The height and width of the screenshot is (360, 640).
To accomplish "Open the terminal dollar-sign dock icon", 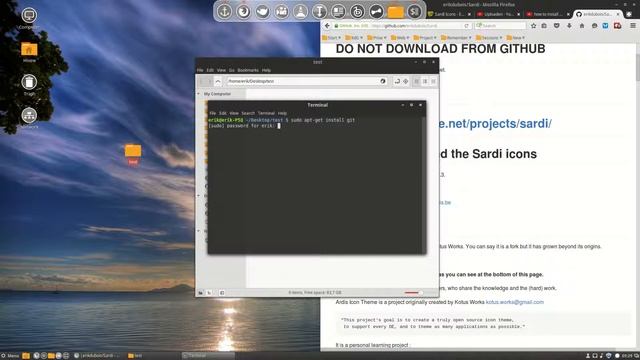I will (x=414, y=11).
